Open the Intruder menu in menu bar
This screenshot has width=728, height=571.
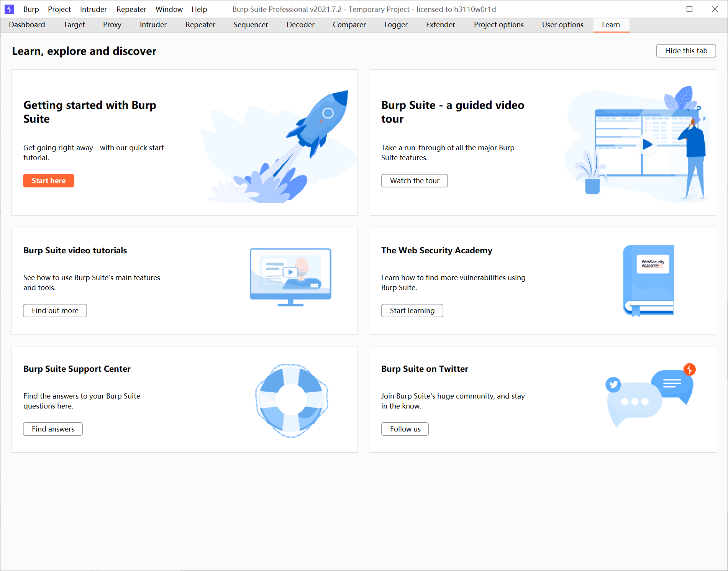(x=93, y=9)
